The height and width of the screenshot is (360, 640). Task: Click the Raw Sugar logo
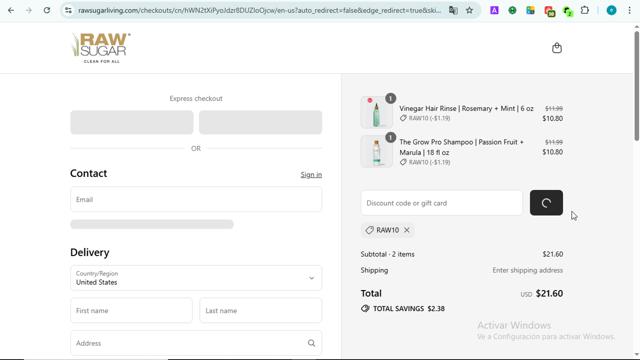(x=101, y=48)
